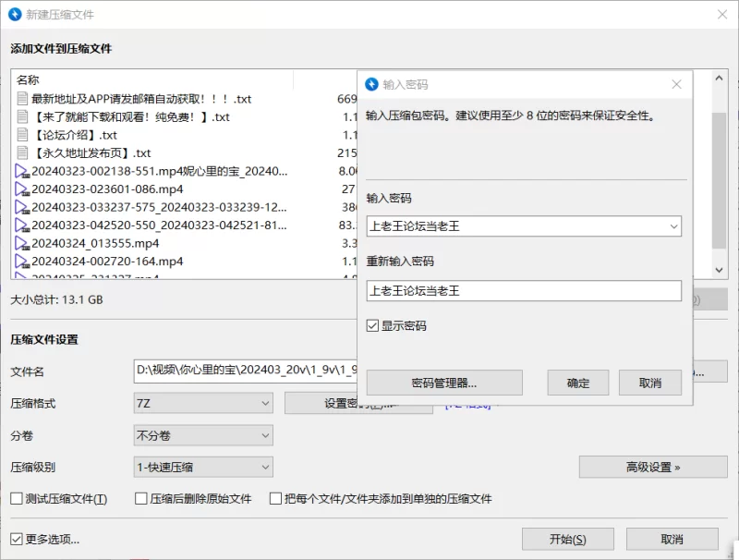Click 取消 at bottom of main window
This screenshot has height=560, width=739.
672,540
